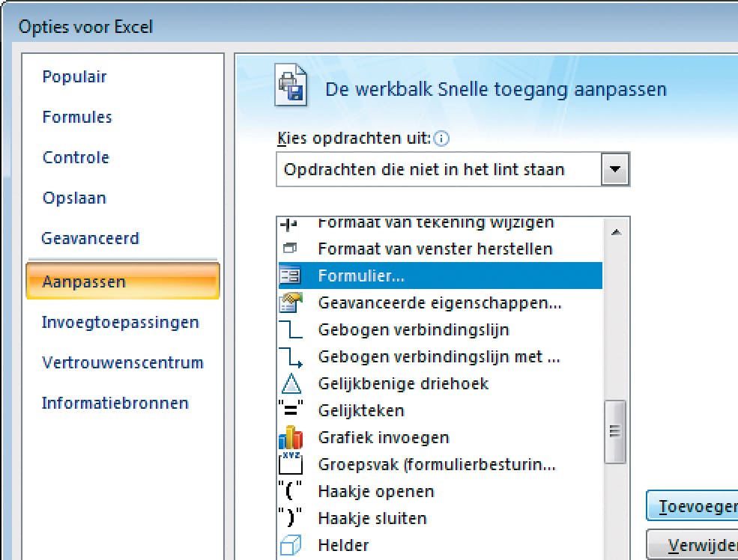Image resolution: width=738 pixels, height=560 pixels.
Task: Select the 'Grafiek invoegen' command
Action: (x=441, y=437)
